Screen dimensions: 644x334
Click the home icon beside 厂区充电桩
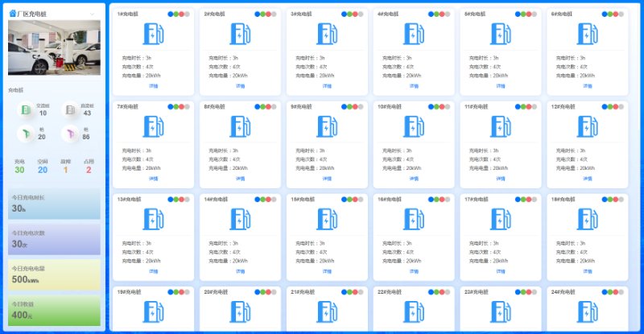[x=12, y=14]
